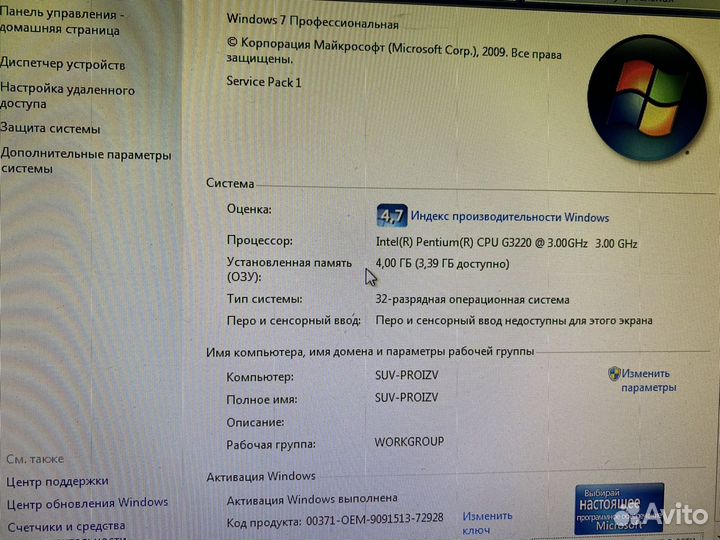
Task: Select processor text Intel(R) Pentium(R) CPU G3220
Action: click(x=506, y=242)
